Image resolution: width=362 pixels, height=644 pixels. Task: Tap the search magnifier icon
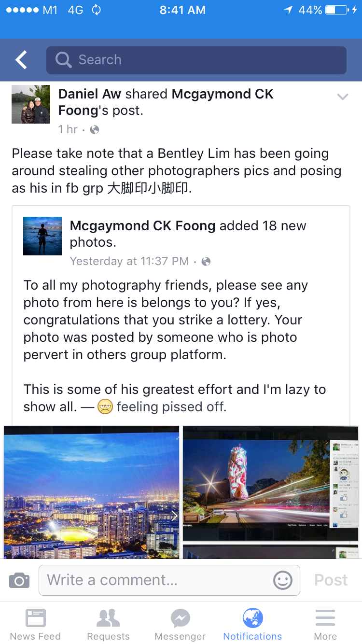63,60
